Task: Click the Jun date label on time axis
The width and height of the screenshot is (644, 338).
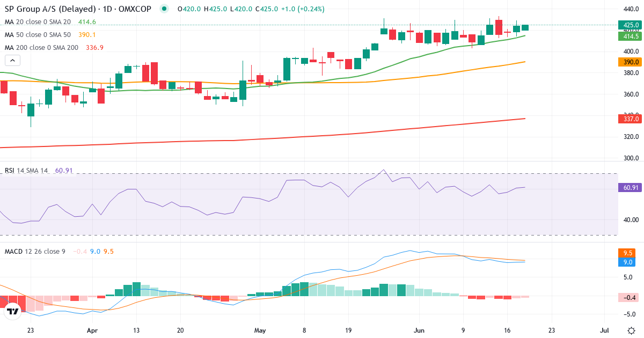Action: 418,330
